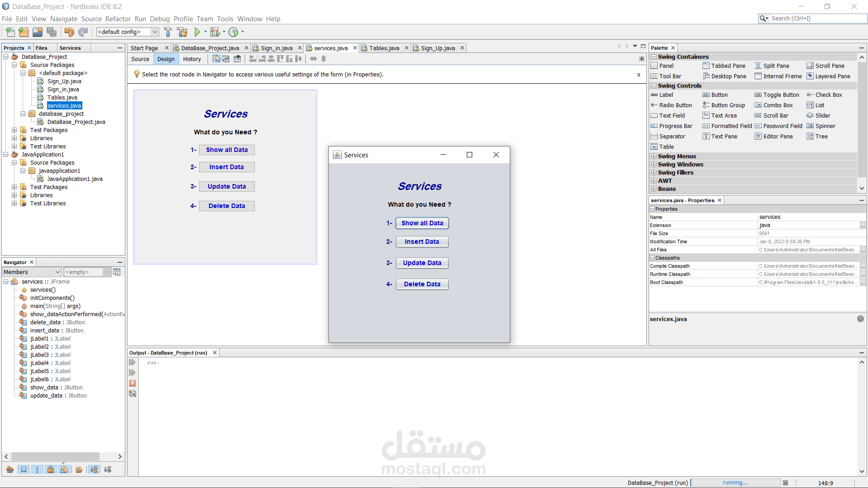Switch to the Sign_in.java editor tab

coord(276,48)
